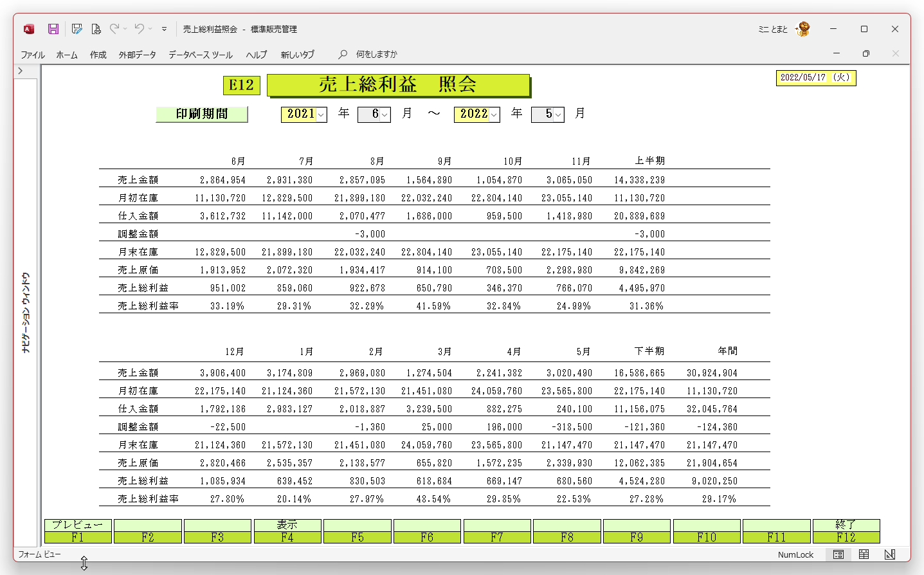Click the F3 function button
This screenshot has height=575, width=924.
tap(217, 531)
